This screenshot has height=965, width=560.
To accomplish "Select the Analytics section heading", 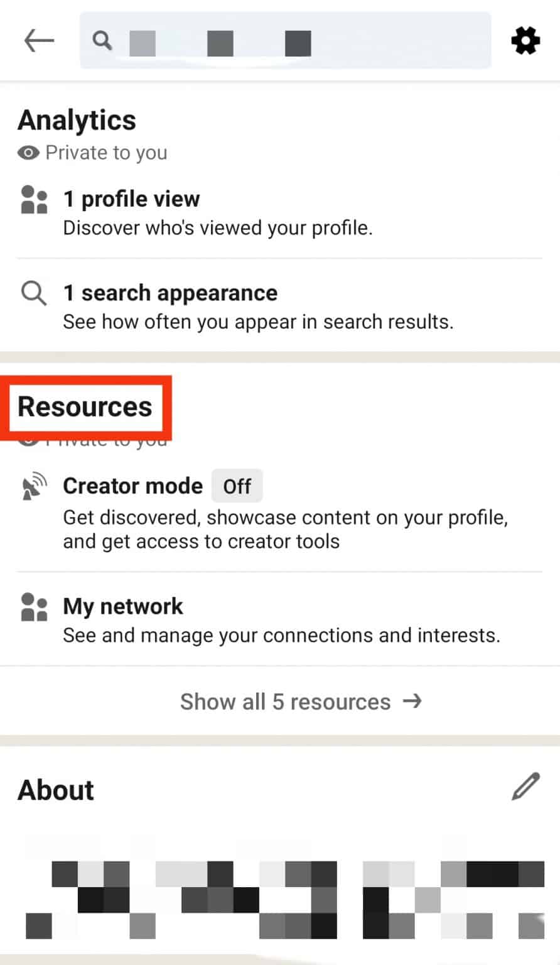I will coord(77,120).
